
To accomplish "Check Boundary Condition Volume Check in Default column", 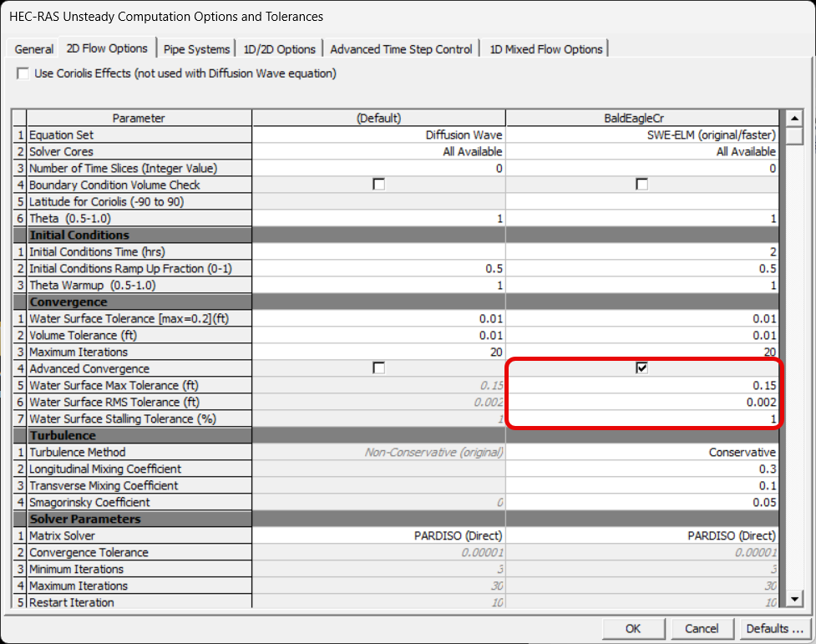I will pyautogui.click(x=379, y=184).
